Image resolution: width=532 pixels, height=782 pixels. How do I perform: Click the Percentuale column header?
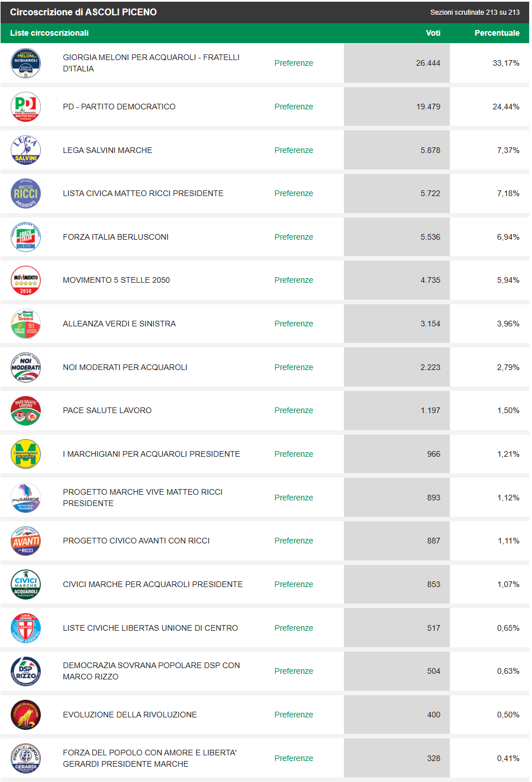point(497,33)
